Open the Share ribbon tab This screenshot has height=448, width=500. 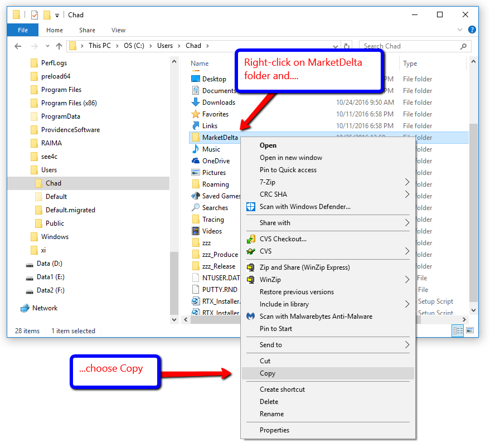pos(87,30)
